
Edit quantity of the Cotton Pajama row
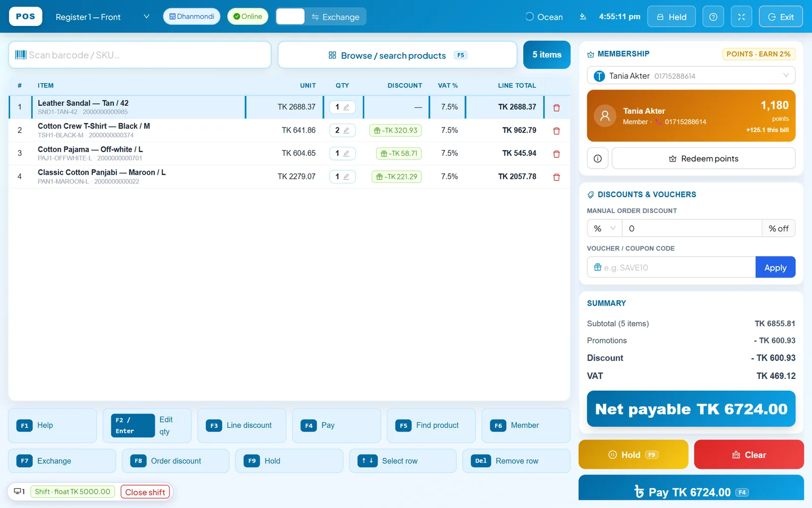click(343, 153)
